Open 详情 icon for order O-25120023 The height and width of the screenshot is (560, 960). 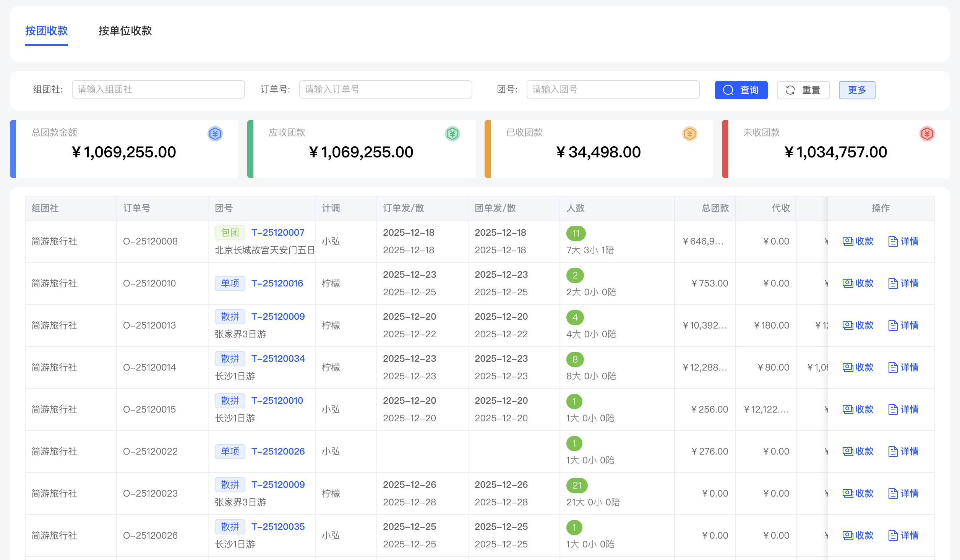pyautogui.click(x=893, y=494)
